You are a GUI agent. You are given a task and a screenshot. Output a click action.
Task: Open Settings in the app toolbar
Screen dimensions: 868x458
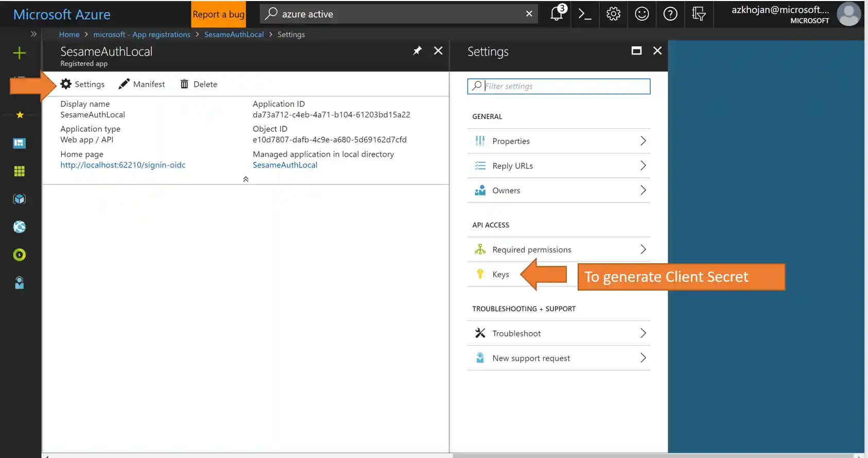82,84
